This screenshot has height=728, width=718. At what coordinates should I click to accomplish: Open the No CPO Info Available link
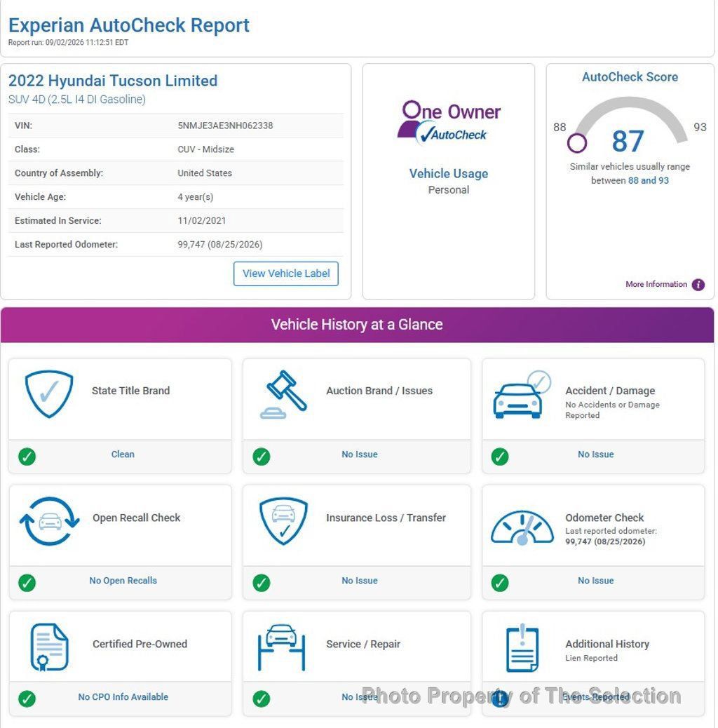(123, 697)
